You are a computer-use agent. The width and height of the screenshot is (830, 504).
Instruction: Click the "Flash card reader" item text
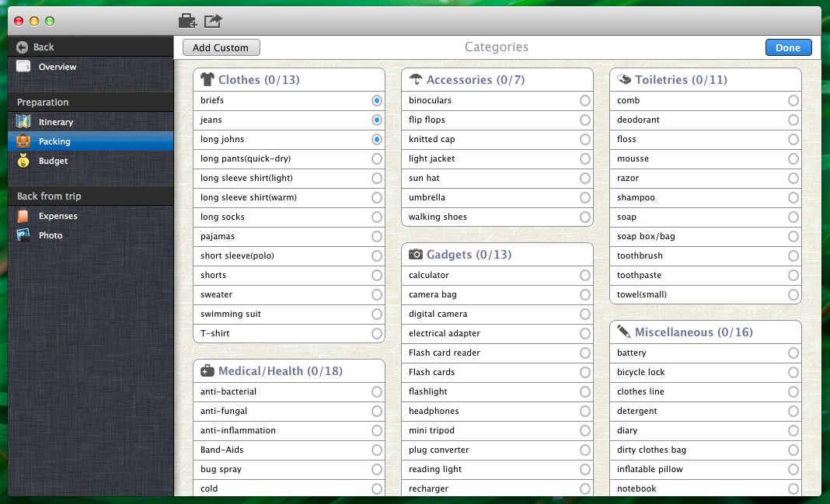click(444, 353)
